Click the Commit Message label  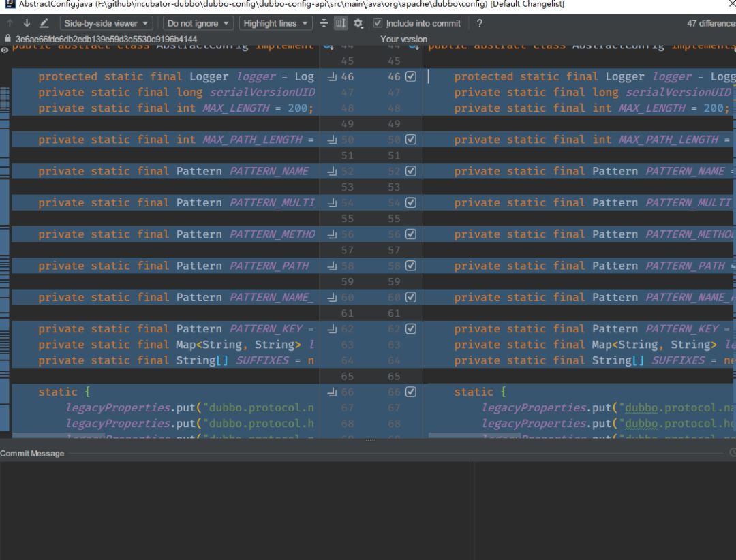point(32,454)
